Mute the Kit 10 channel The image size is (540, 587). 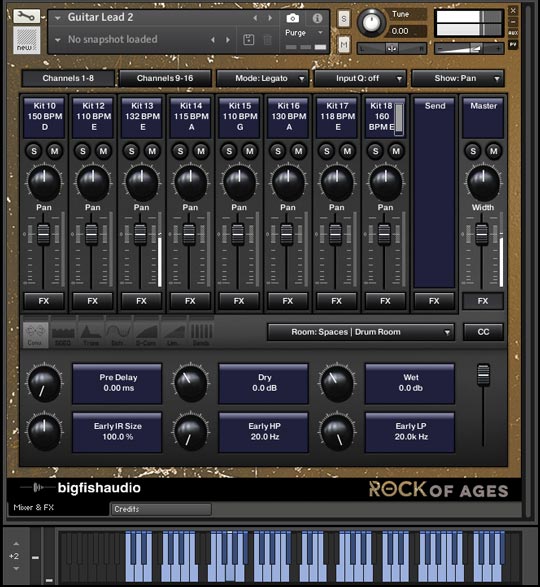[x=55, y=151]
